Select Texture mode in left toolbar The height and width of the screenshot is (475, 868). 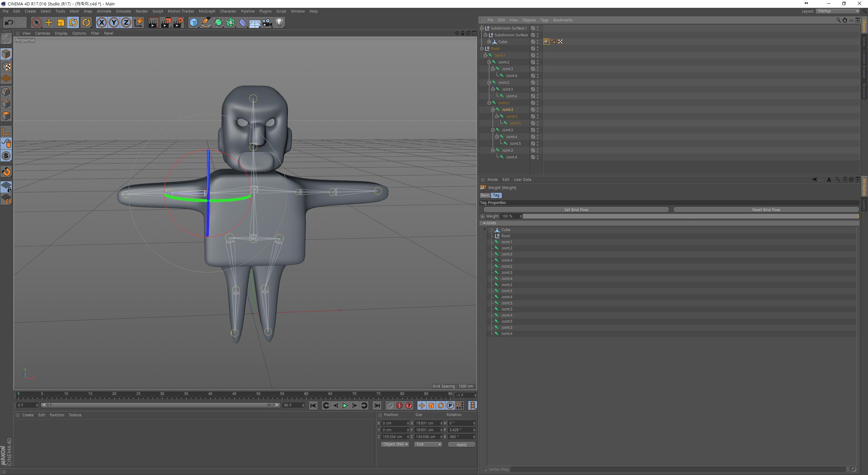click(6, 66)
